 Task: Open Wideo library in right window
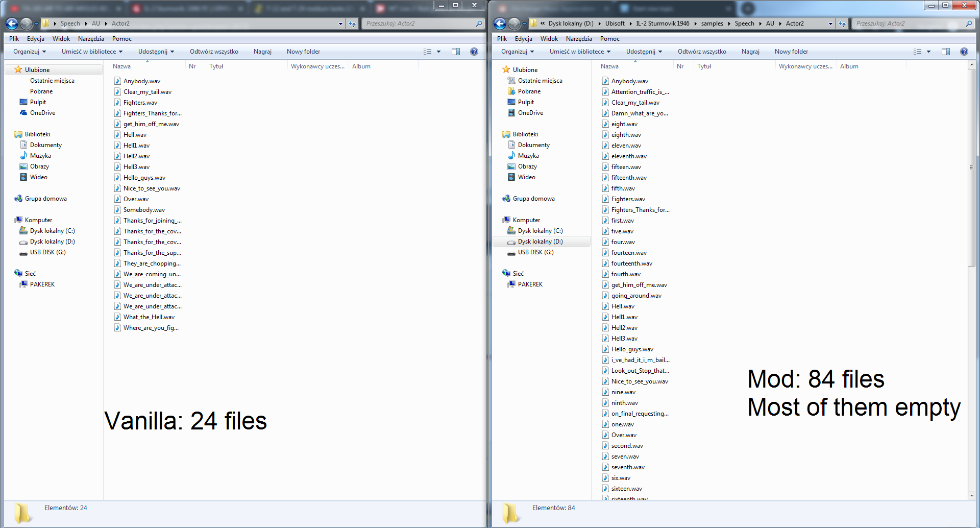pyautogui.click(x=527, y=177)
